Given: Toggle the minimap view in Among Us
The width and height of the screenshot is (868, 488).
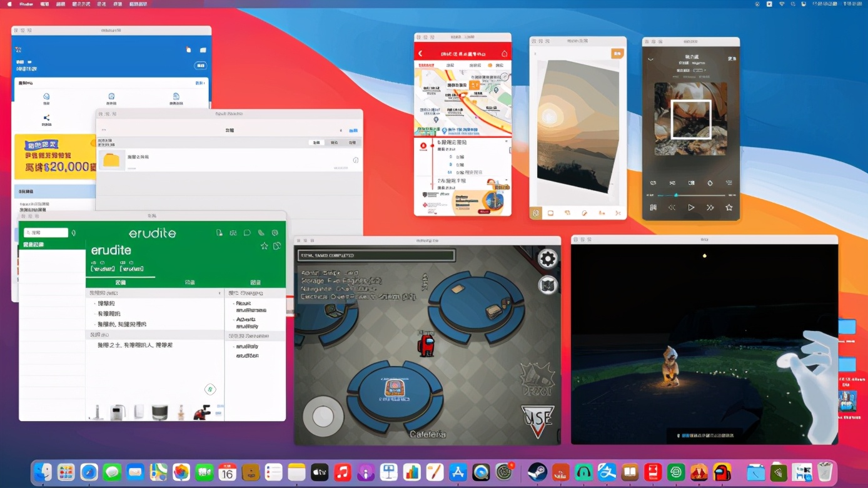Looking at the screenshot, I should click(548, 285).
